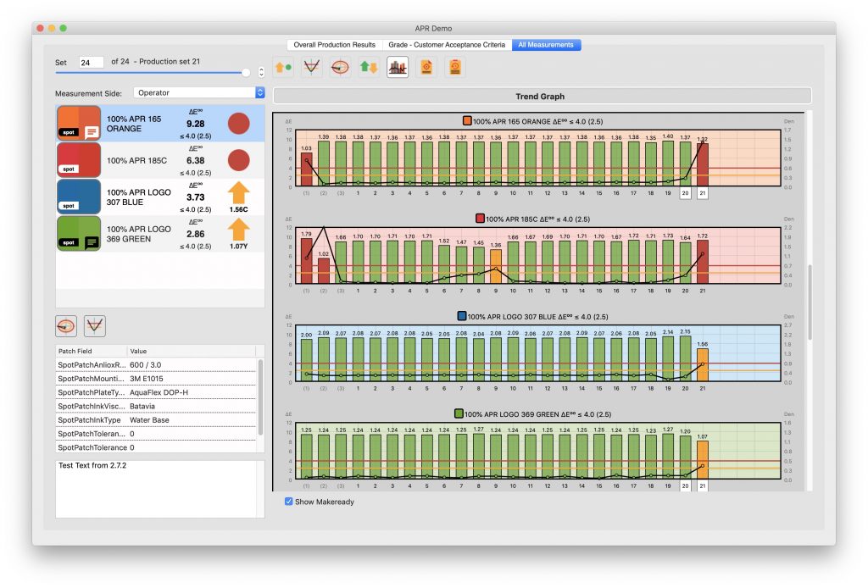Click the Set number stepper arrows

pyautogui.click(x=261, y=71)
